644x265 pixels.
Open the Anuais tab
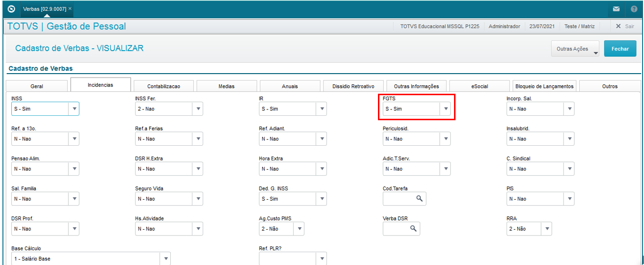[290, 86]
